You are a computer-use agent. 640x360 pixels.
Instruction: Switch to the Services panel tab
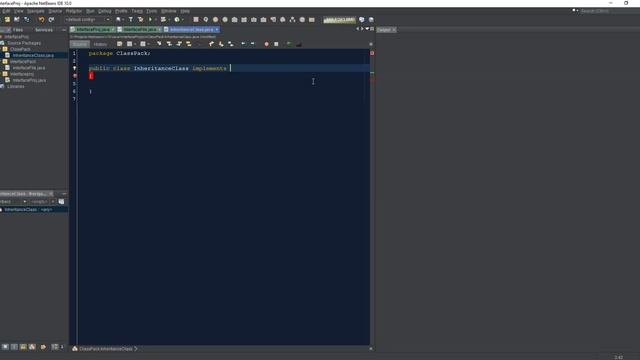coord(44,30)
